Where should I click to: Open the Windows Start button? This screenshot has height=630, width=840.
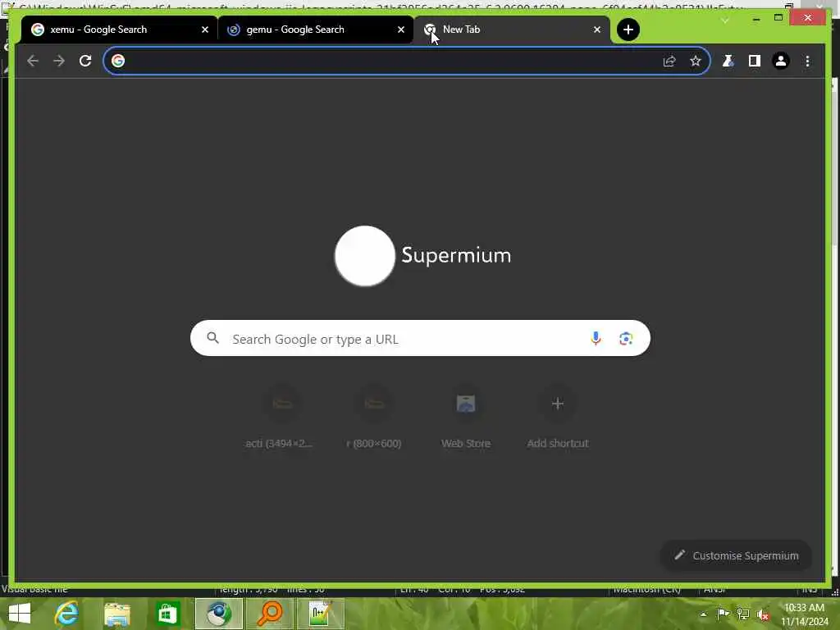tap(20, 614)
